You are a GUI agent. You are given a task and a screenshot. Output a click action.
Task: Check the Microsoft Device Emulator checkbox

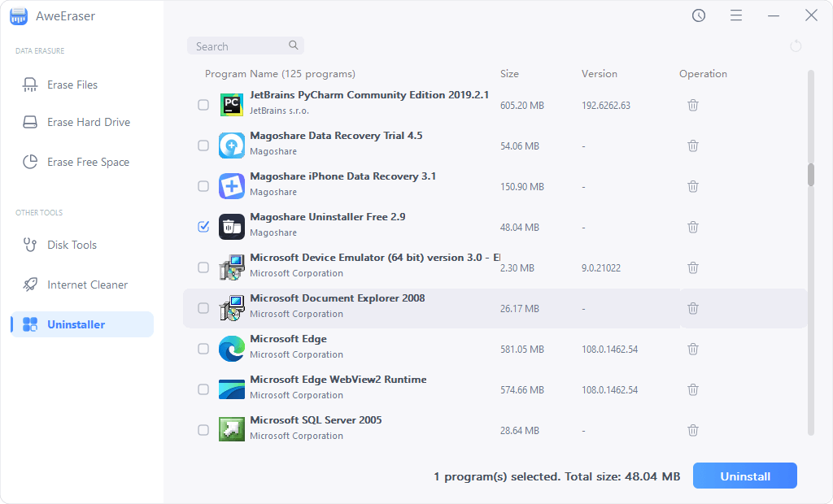[203, 267]
